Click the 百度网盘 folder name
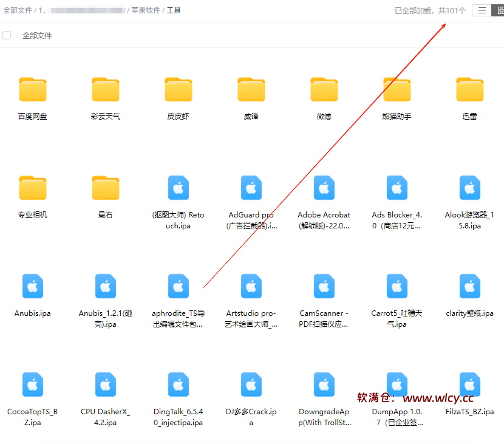This screenshot has width=504, height=444. (x=32, y=117)
